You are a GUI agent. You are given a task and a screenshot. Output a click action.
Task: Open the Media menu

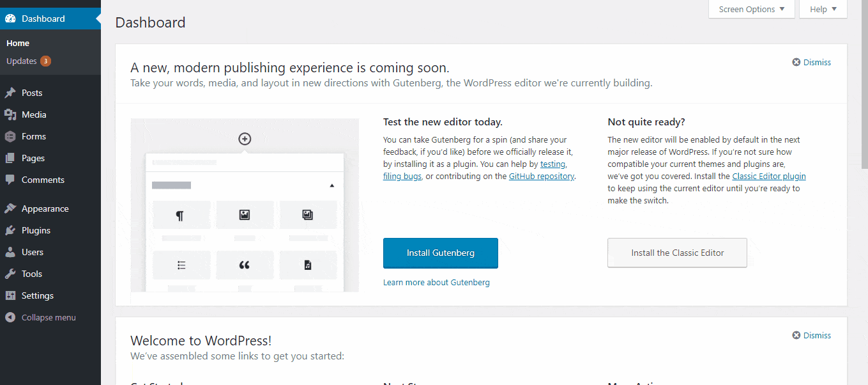pos(50,114)
